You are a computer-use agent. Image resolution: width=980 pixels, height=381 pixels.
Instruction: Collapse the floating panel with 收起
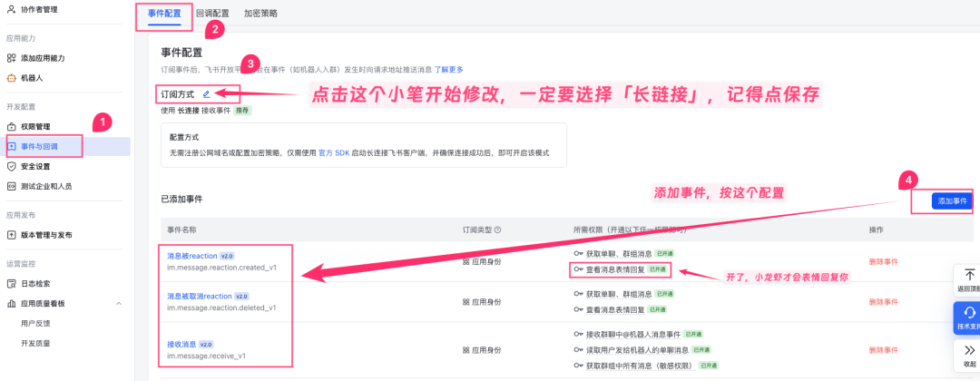tap(969, 350)
